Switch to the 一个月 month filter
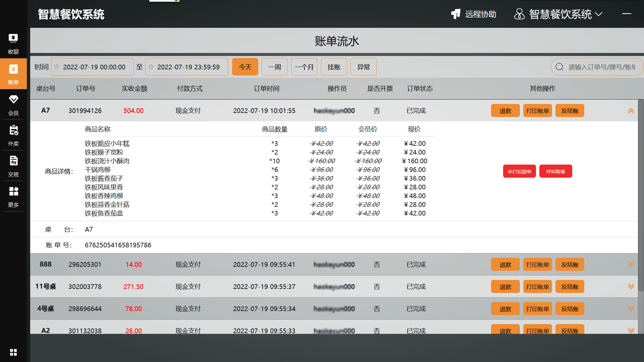The image size is (644, 362). 304,67
